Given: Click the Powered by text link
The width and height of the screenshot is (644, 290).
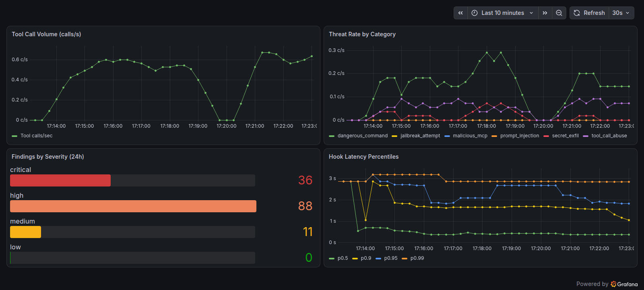Looking at the screenshot, I should click(592, 284).
